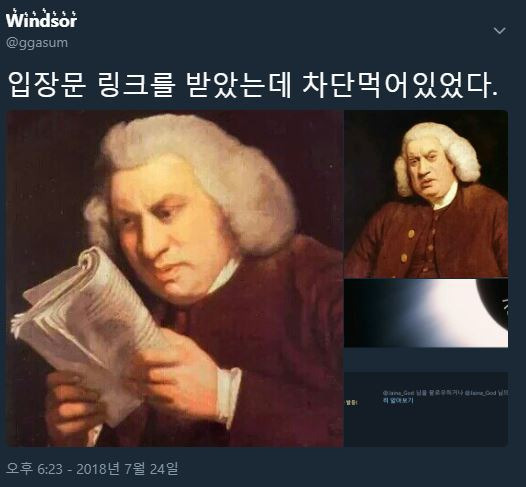Viewport: 526px width, 487px height.
Task: Open the large painting of the man reading
Action: (175, 278)
